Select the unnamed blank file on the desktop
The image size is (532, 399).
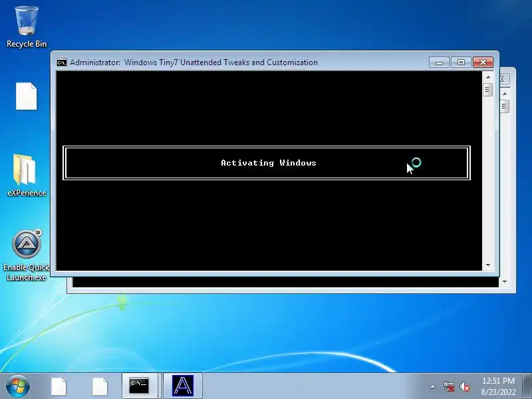pyautogui.click(x=27, y=96)
